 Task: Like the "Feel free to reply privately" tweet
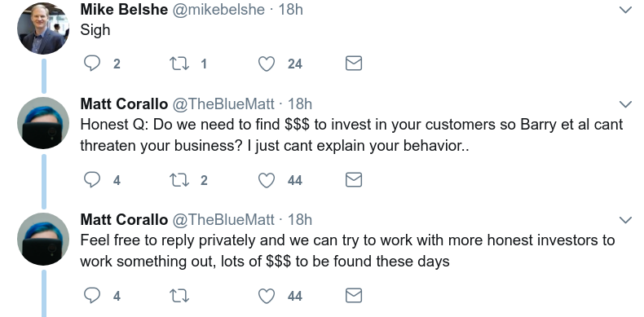click(266, 296)
